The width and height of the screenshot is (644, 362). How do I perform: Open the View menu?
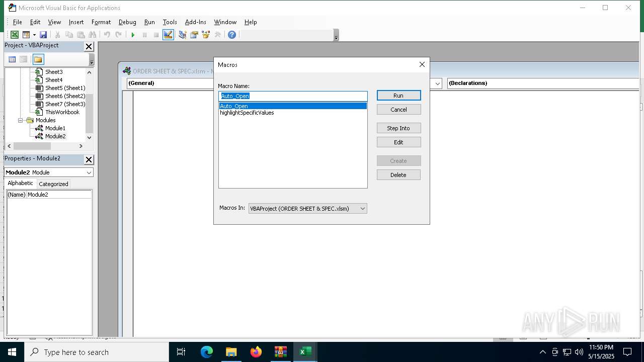54,22
